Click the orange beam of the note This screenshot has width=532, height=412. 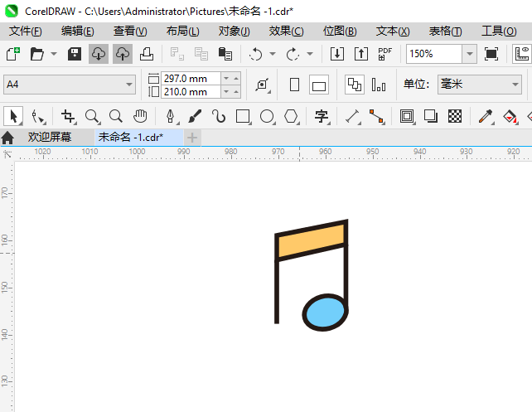(x=311, y=240)
